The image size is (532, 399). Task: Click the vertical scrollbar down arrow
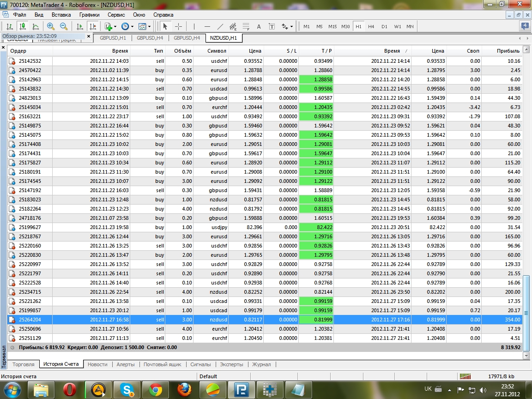pos(526,356)
